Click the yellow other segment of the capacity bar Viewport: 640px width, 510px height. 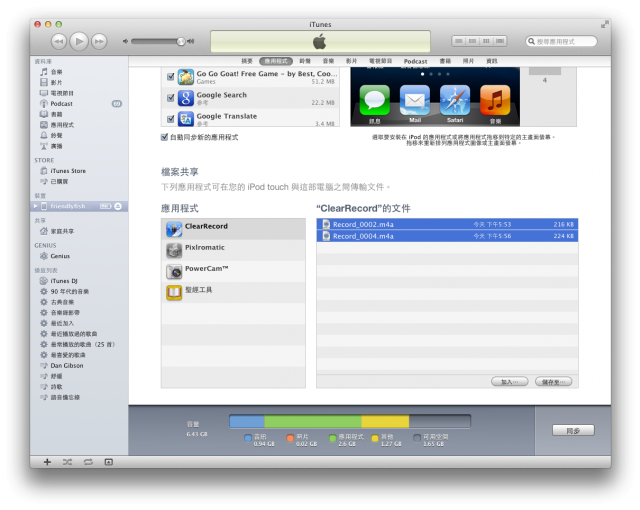tap(385, 421)
